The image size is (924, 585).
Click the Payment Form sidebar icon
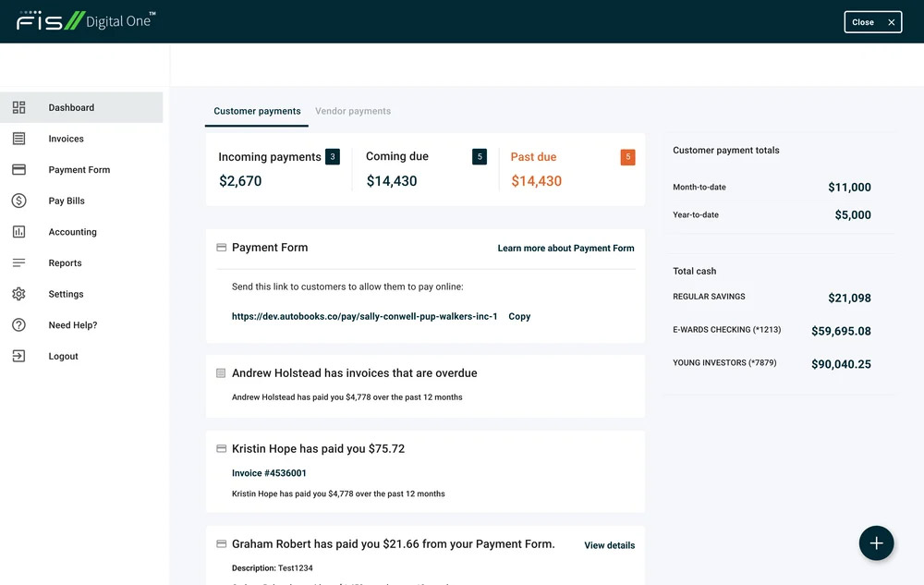[x=18, y=169]
